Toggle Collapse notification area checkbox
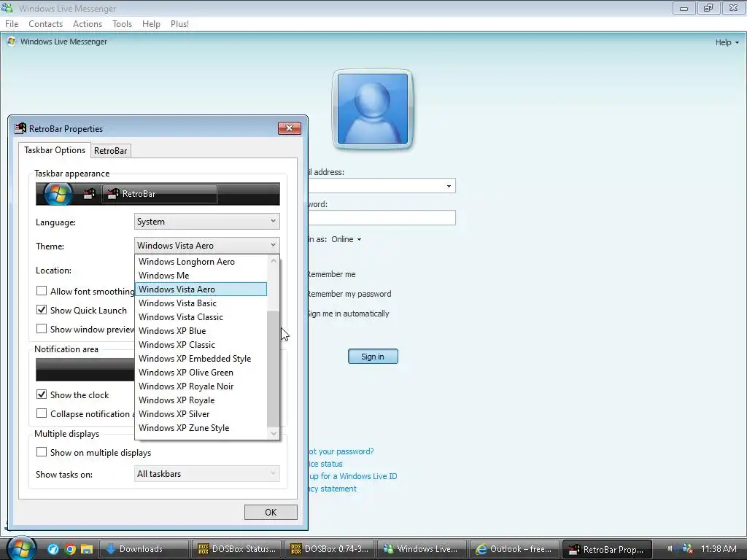Viewport: 747px width, 560px height. [x=42, y=414]
